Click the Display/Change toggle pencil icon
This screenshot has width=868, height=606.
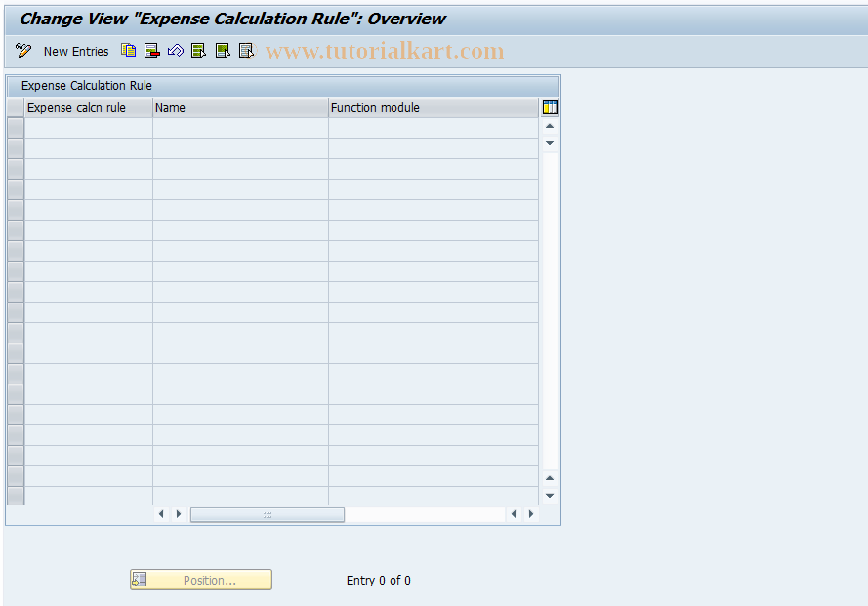coord(23,51)
